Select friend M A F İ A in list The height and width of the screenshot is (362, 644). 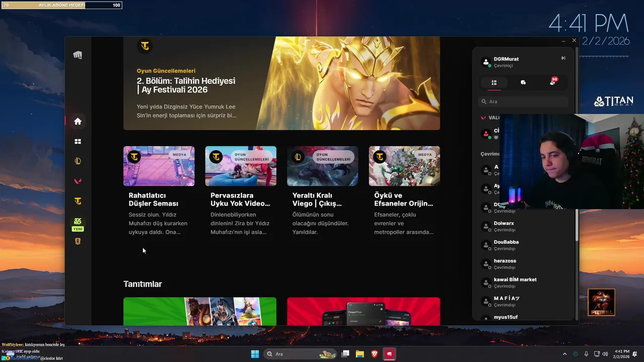[x=523, y=301]
